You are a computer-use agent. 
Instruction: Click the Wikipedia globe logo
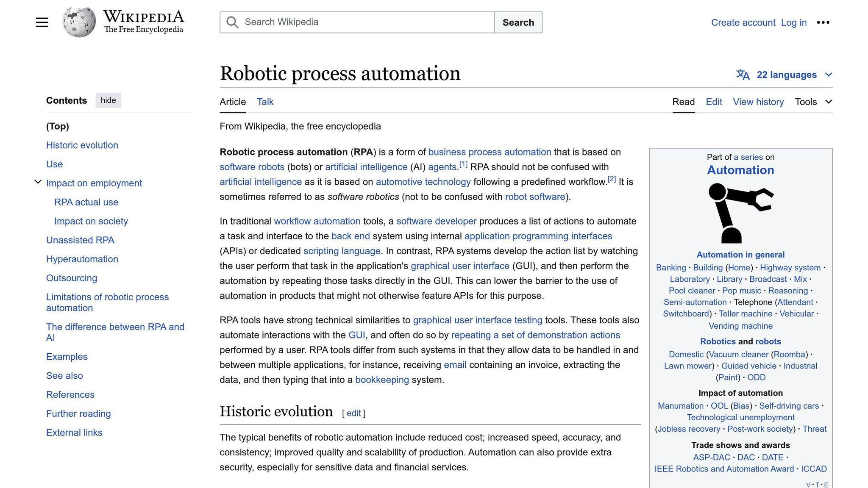click(x=79, y=22)
